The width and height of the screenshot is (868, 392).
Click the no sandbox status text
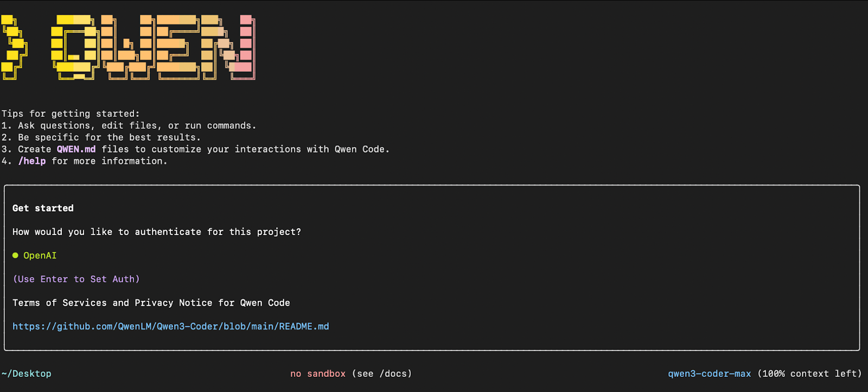(x=318, y=374)
